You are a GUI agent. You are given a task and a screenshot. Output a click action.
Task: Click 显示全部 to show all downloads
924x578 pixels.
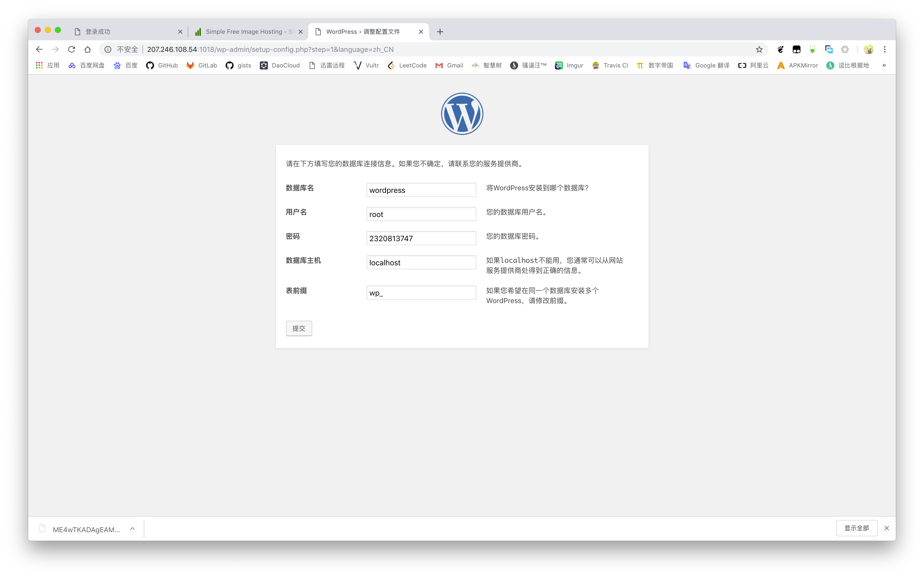pyautogui.click(x=856, y=528)
